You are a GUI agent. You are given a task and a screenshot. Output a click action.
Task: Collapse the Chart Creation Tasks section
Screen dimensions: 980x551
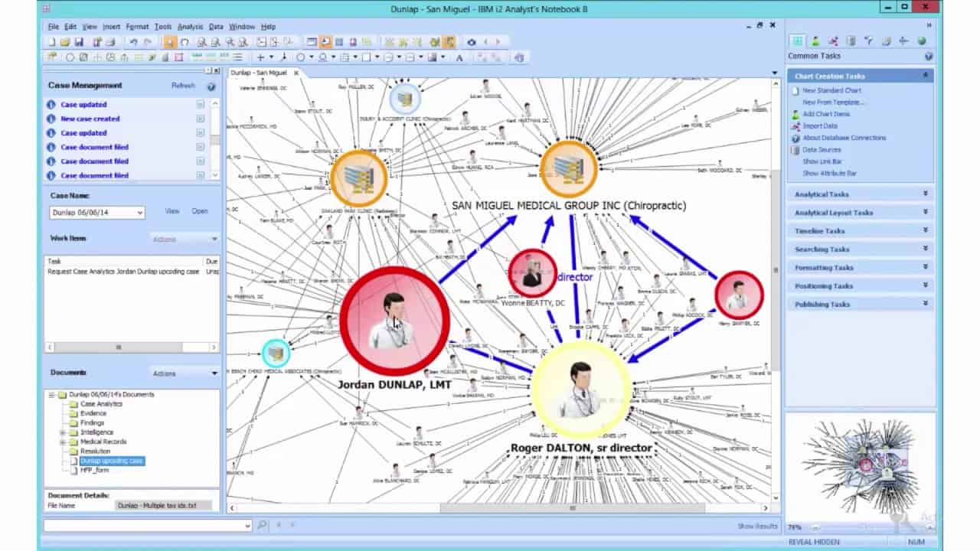tap(926, 76)
